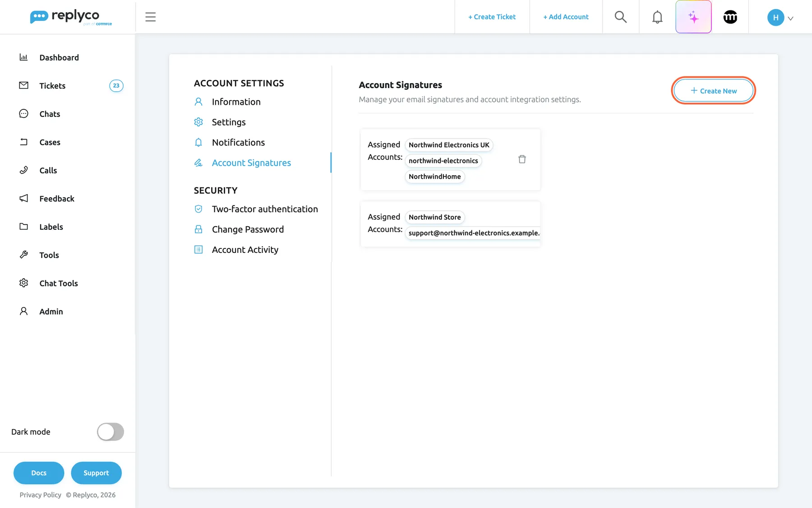Click the Feedback megaphone icon
This screenshot has width=812, height=508.
pos(23,198)
